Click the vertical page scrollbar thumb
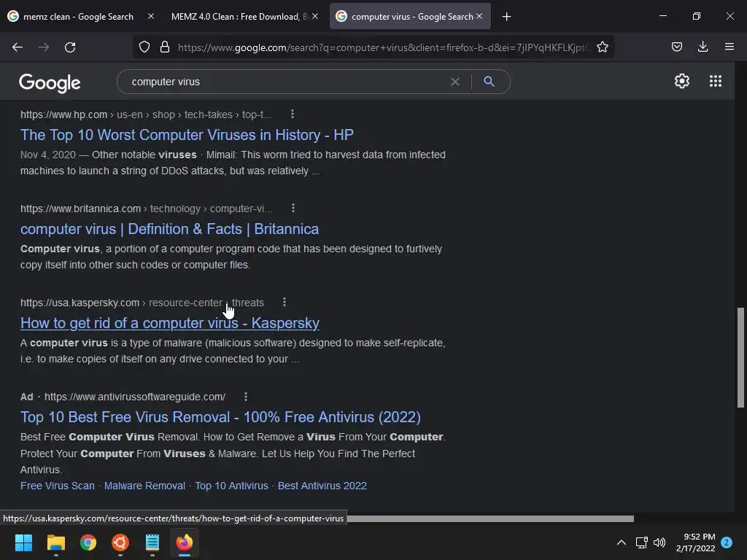Screen dimensions: 747x560 pos(740,357)
